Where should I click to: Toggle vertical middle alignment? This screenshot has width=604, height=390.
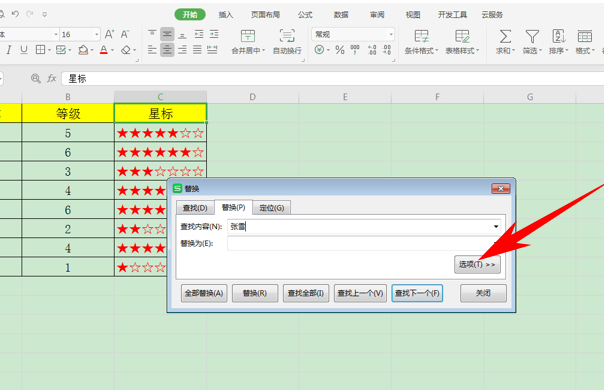point(167,34)
